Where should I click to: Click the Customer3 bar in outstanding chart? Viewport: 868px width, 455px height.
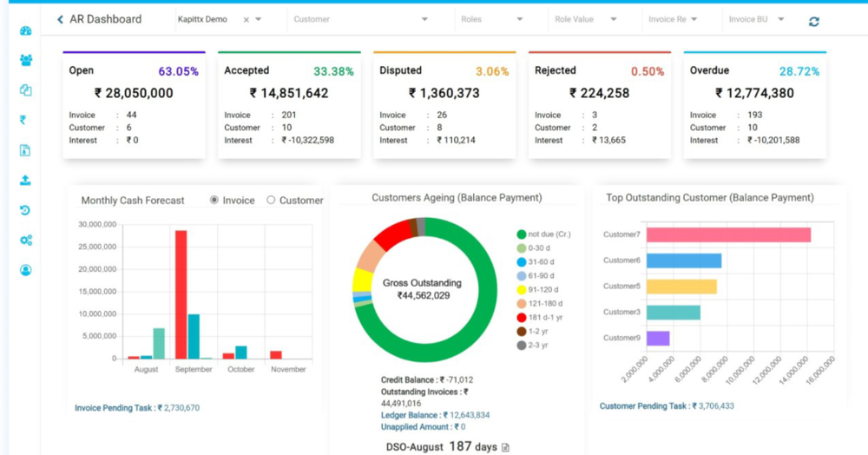pyautogui.click(x=674, y=313)
